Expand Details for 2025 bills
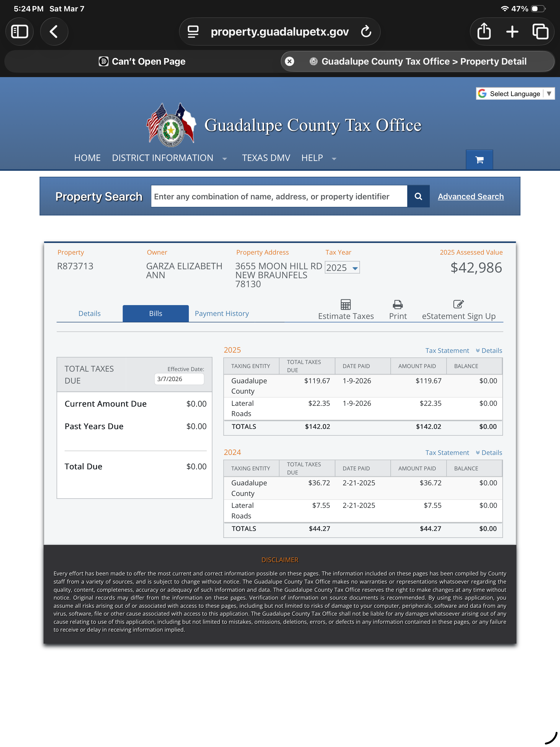This screenshot has width=560, height=747. (x=489, y=350)
